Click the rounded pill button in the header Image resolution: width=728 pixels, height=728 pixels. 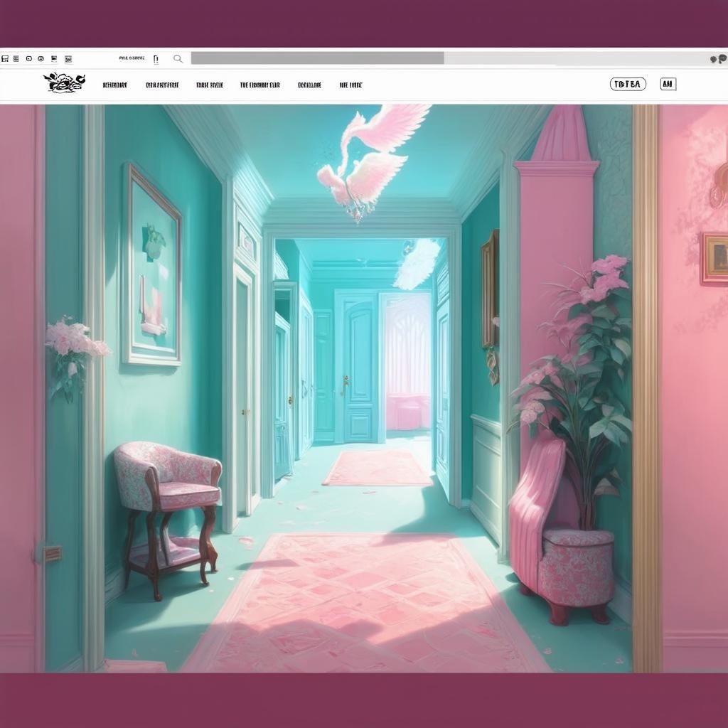point(628,84)
